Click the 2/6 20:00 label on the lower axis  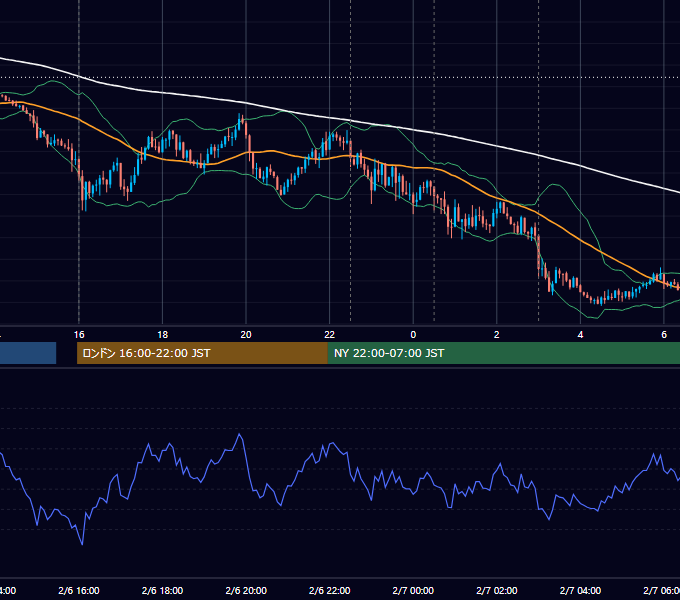coord(246,590)
